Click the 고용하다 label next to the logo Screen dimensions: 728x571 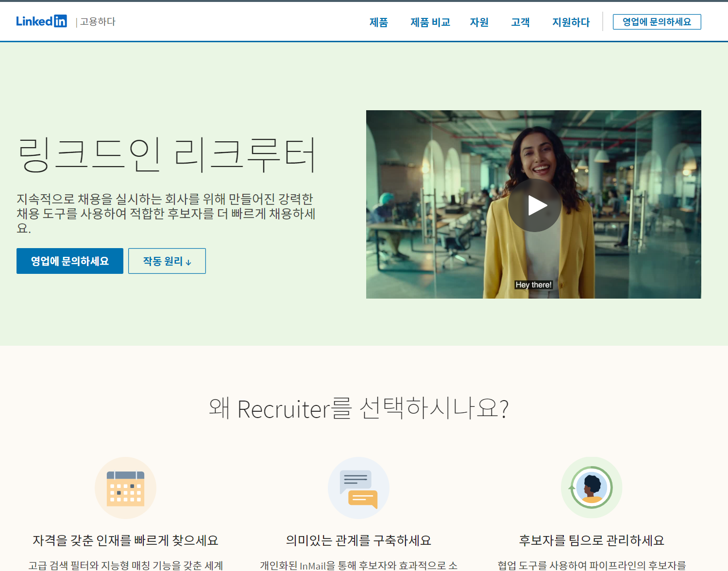(97, 21)
